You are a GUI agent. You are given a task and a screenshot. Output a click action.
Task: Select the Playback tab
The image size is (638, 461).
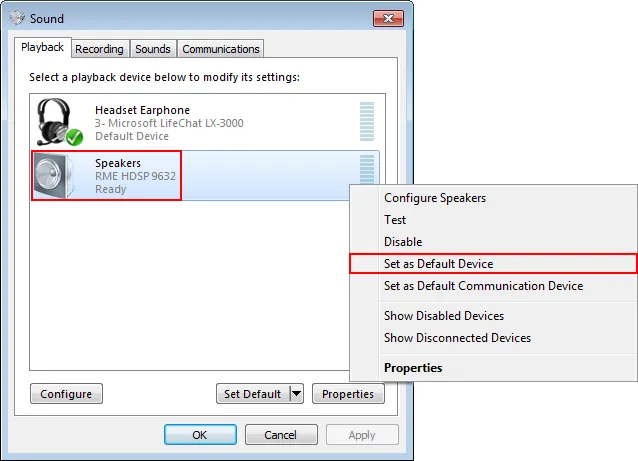43,48
